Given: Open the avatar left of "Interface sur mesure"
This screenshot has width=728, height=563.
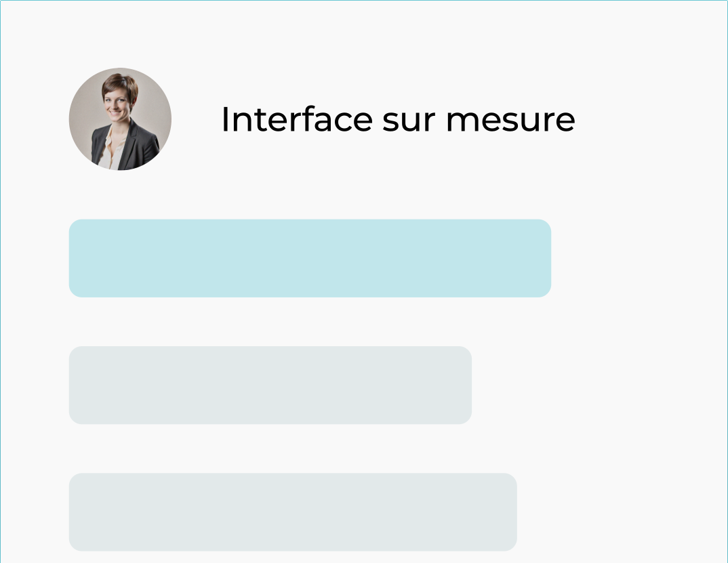Looking at the screenshot, I should (120, 119).
